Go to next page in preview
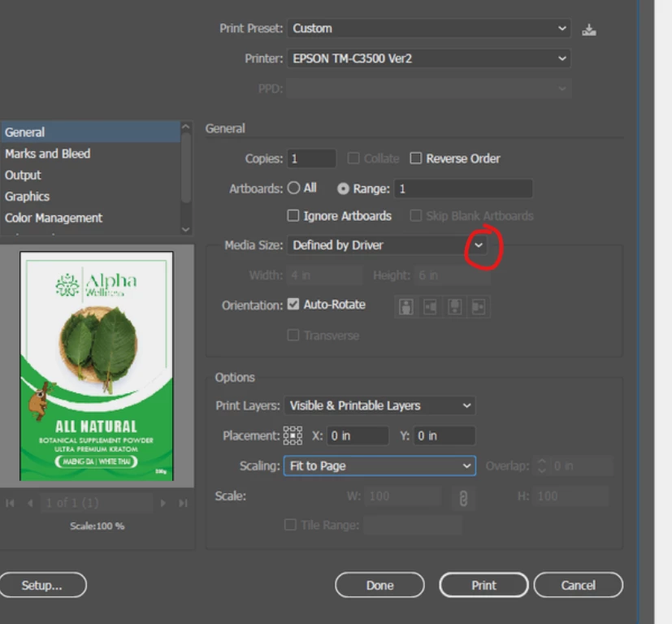 163,503
